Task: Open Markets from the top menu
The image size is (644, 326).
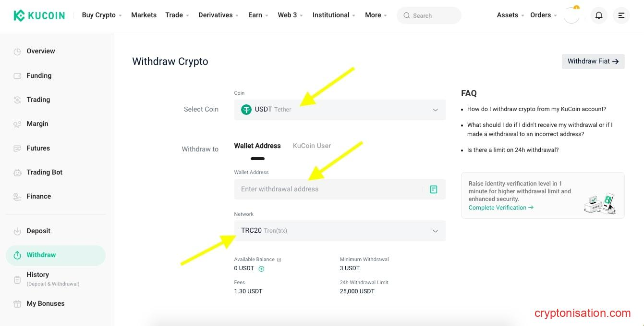Action: coord(144,15)
